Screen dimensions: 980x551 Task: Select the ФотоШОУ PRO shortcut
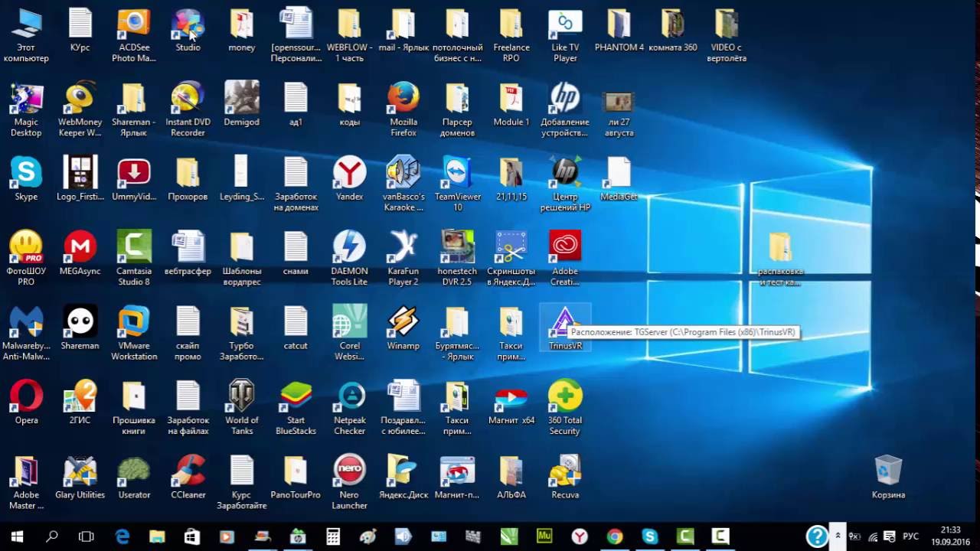coord(26,259)
